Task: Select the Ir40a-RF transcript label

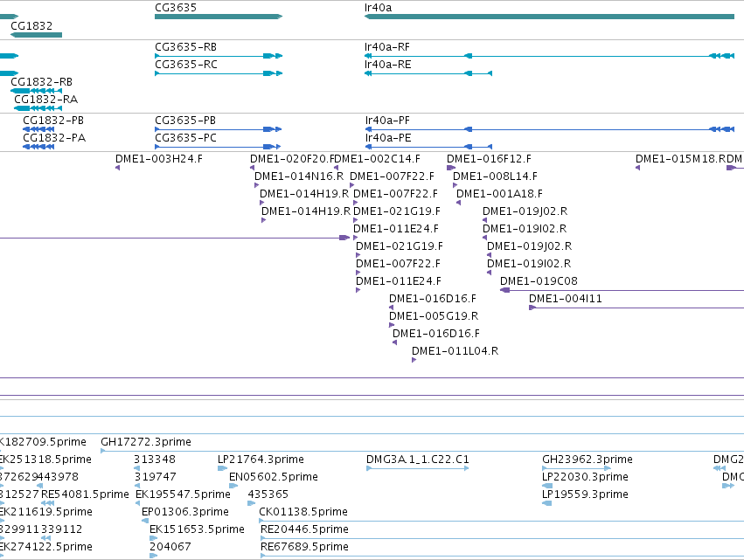Action: coord(387,47)
